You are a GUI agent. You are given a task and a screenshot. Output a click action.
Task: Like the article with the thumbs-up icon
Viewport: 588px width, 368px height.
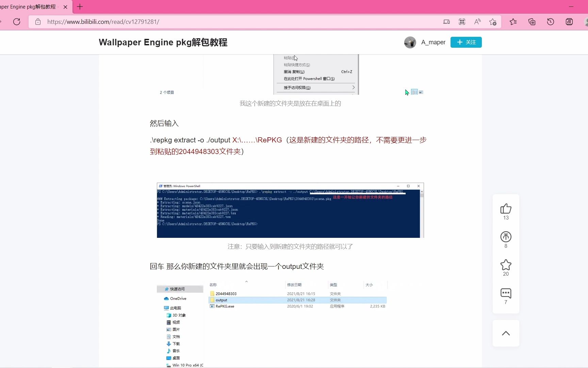(x=506, y=208)
